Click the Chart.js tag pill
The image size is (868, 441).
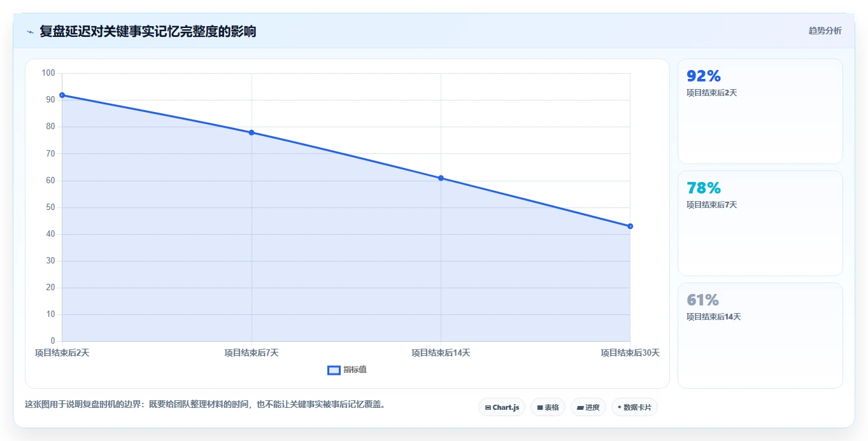[x=502, y=407]
